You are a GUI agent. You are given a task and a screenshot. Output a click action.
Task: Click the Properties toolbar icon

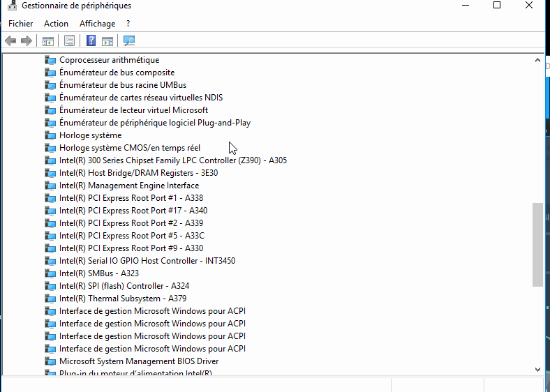pyautogui.click(x=70, y=41)
